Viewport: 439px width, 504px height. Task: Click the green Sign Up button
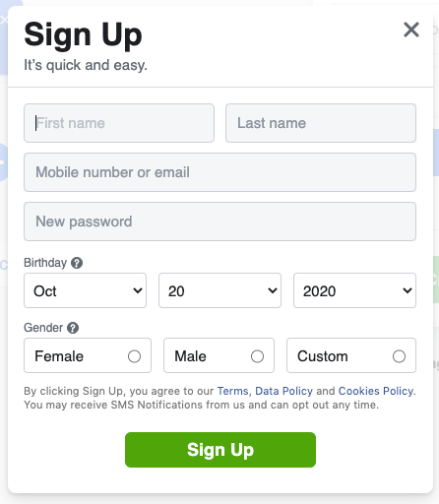coord(220,450)
